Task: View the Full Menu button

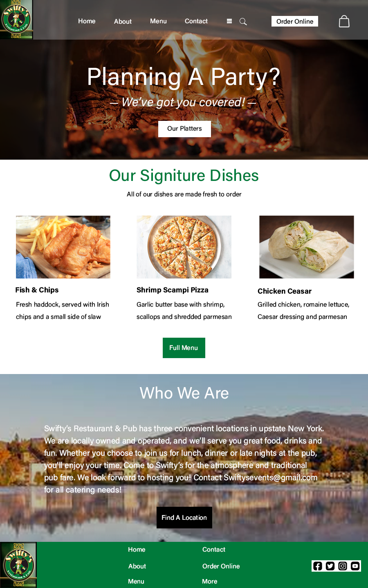Action: pos(184,348)
